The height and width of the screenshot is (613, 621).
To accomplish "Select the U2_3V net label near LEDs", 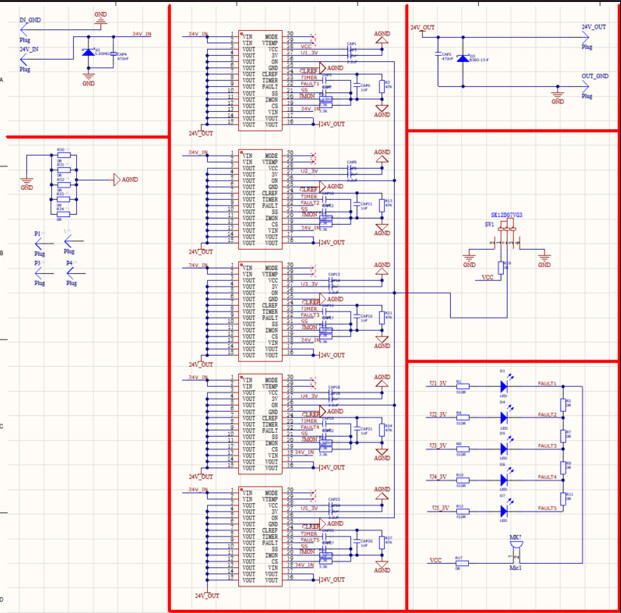I will [438, 414].
